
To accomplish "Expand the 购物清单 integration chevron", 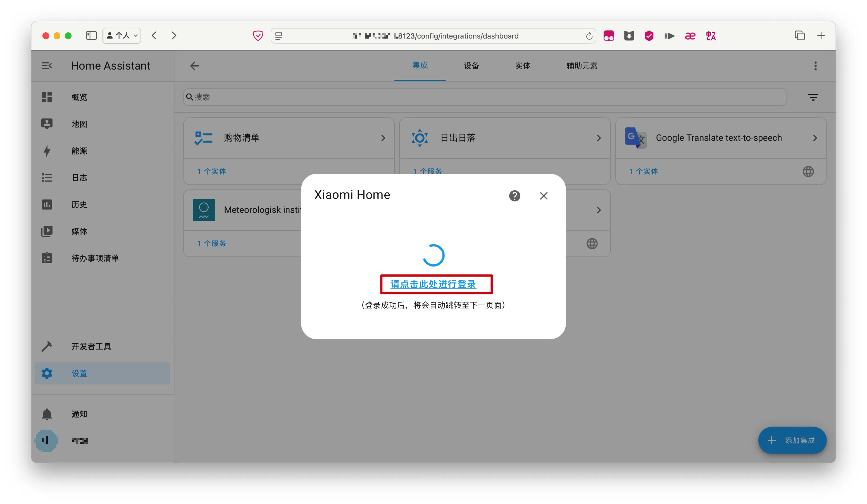I will [x=383, y=138].
